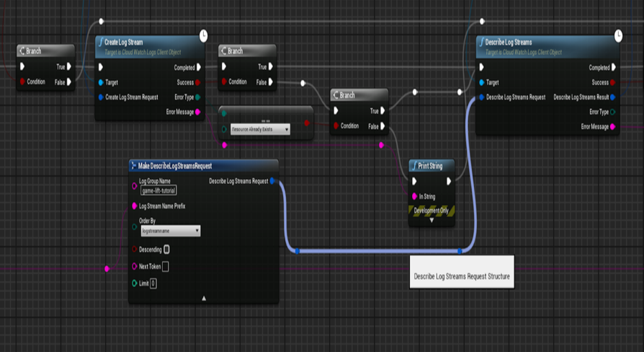This screenshot has width=644, height=352.
Task: Click the clock icon on Describe Log Streams node
Action: pyautogui.click(x=617, y=34)
